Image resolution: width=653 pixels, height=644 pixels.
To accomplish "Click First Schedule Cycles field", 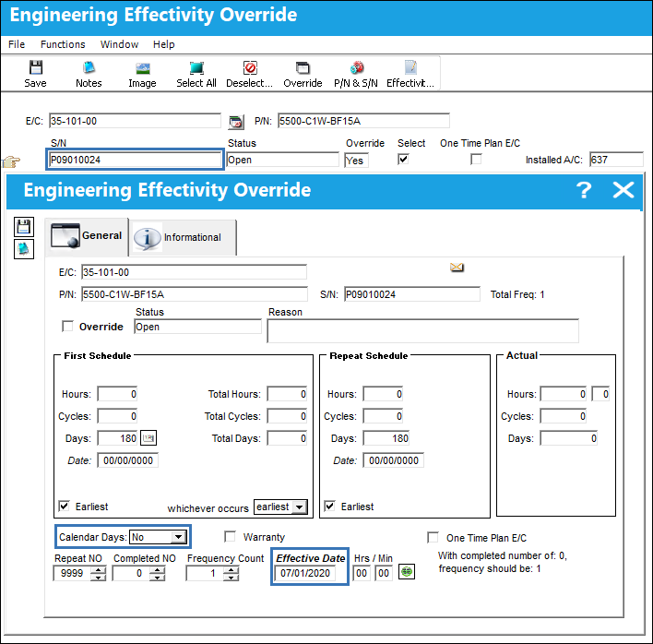I will coord(117,416).
